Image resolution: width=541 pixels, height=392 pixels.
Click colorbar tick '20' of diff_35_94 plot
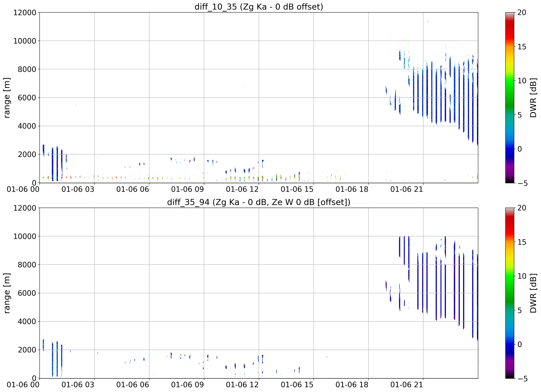[522, 208]
